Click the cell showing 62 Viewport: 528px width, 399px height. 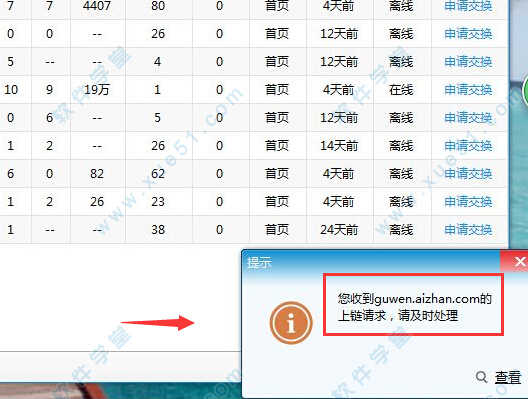158,173
